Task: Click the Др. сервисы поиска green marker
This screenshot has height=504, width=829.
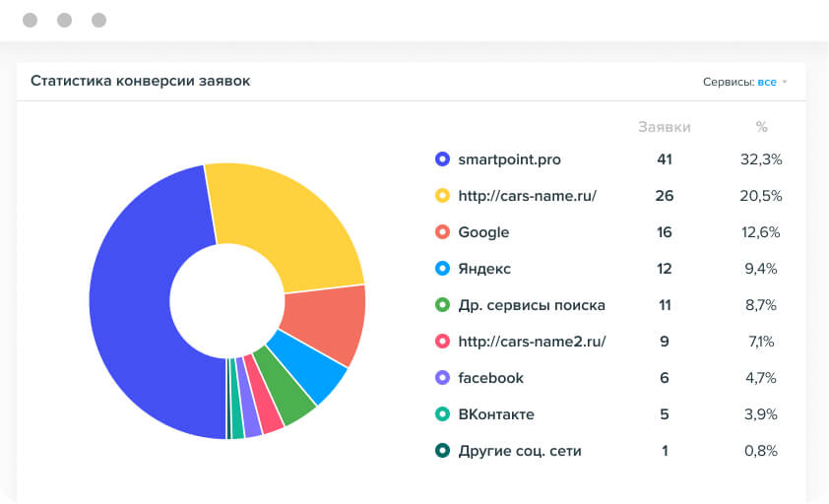Action: pos(442,305)
